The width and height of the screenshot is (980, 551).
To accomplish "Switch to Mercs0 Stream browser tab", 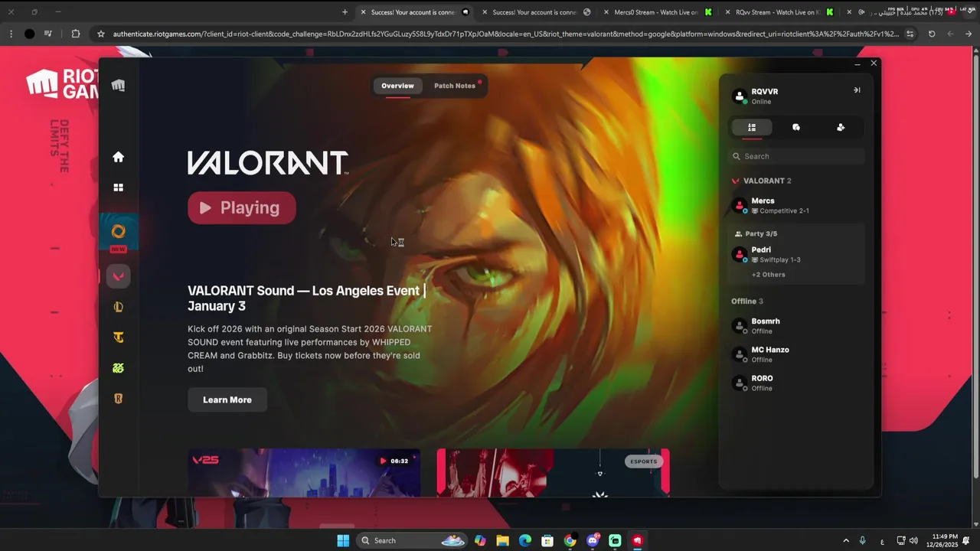I will tap(655, 12).
